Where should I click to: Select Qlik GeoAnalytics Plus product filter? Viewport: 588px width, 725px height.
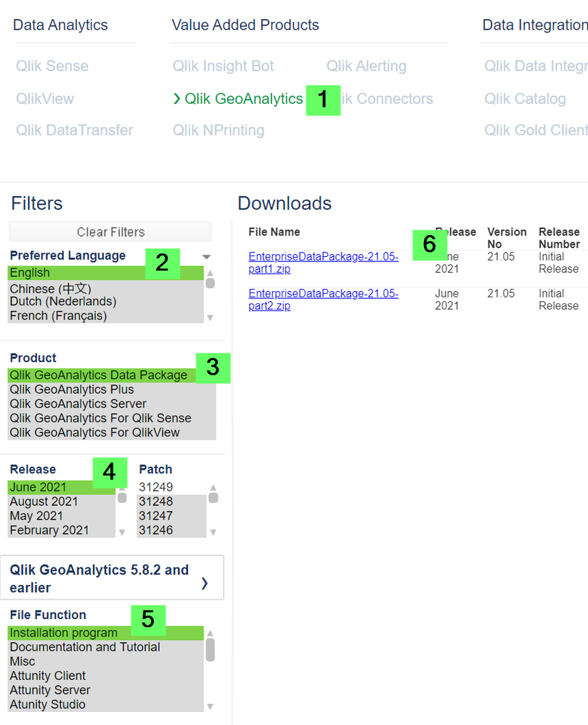click(72, 390)
